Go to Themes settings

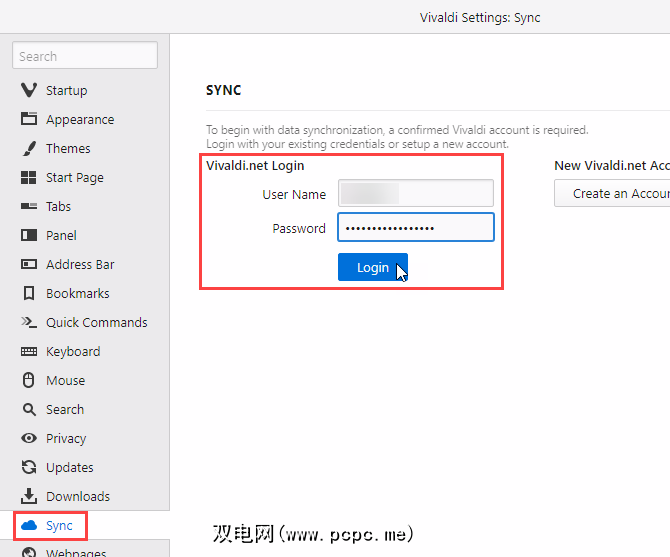tap(68, 149)
